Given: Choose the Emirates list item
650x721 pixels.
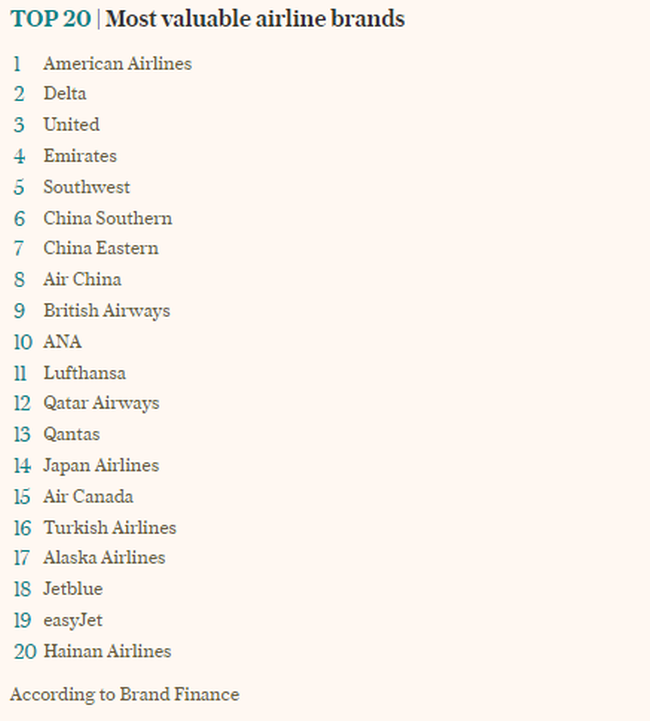Looking at the screenshot, I should pyautogui.click(x=80, y=156).
